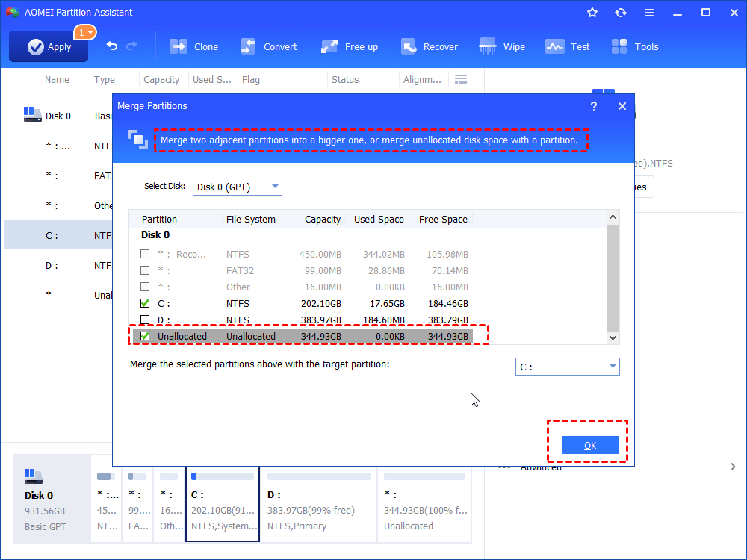Check the Recovery NTFS partition checkbox
Screen dimensions: 747x560
(x=145, y=254)
